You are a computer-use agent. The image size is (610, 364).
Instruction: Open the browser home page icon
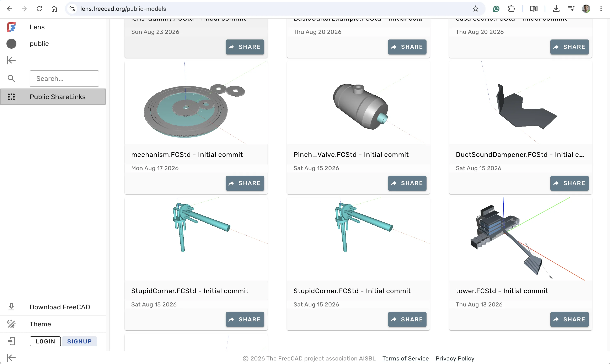pyautogui.click(x=54, y=9)
